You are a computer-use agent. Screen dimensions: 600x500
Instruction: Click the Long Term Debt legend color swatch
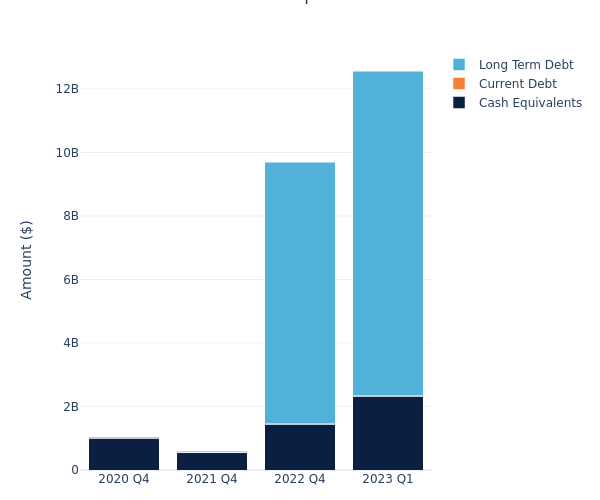pyautogui.click(x=459, y=65)
